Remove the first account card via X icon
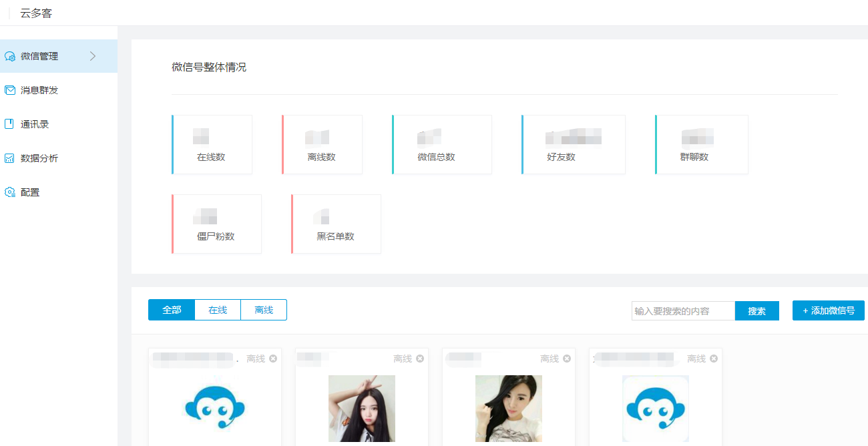 pos(273,359)
